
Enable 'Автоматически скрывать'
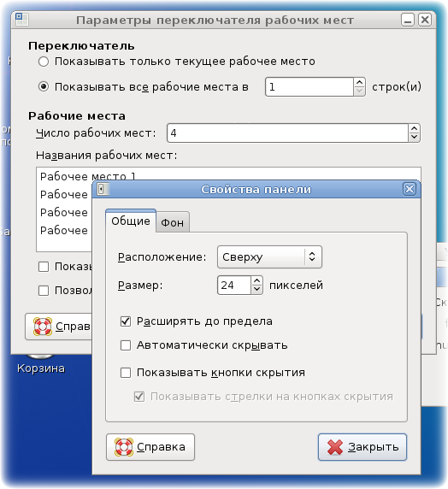click(126, 345)
